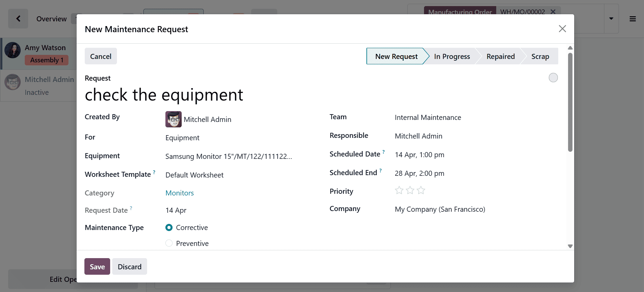
Task: Click Amy Watson's avatar in sidebar
Action: click(x=13, y=50)
